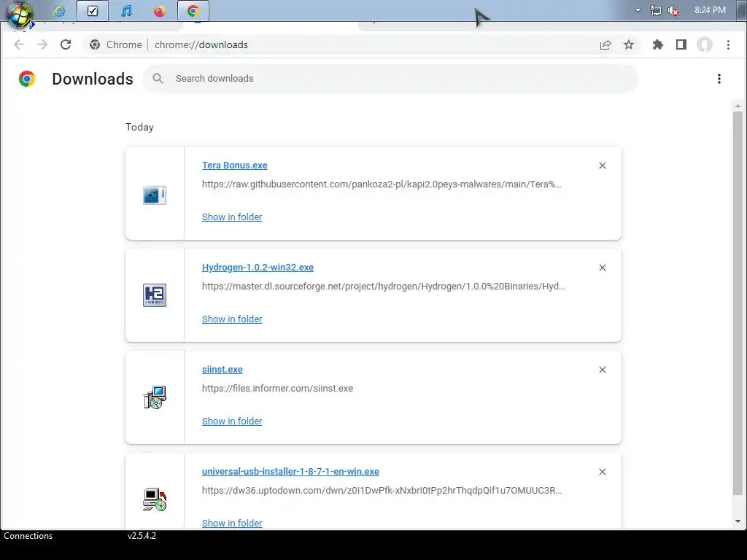Open Chrome's main three-dot menu
Image resolution: width=747 pixels, height=560 pixels.
tap(728, 44)
